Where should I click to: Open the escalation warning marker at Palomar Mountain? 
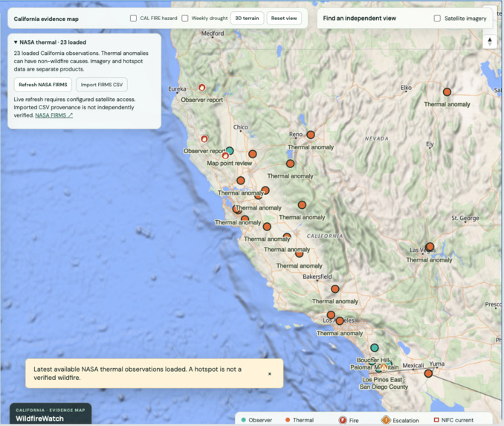[384, 367]
